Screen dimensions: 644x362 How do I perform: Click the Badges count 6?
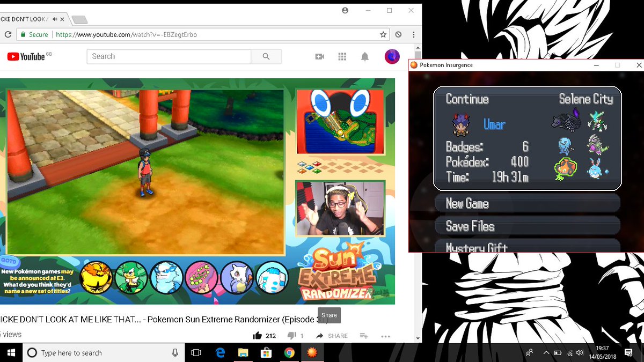[x=525, y=146]
